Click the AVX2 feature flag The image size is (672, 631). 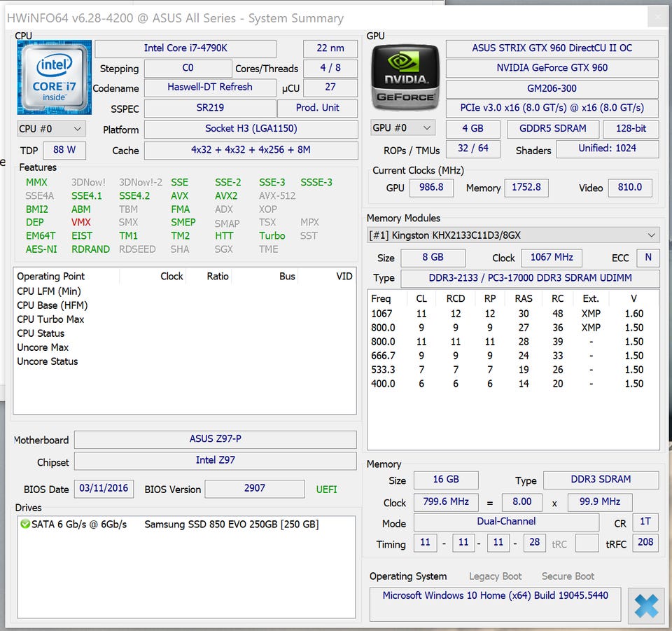pos(226,196)
